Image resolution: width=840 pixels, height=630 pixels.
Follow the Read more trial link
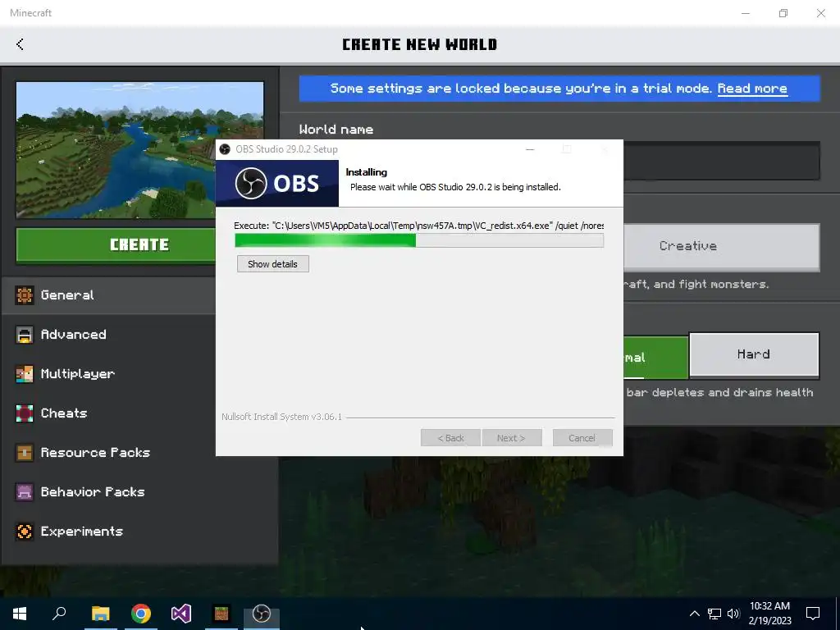tap(752, 89)
